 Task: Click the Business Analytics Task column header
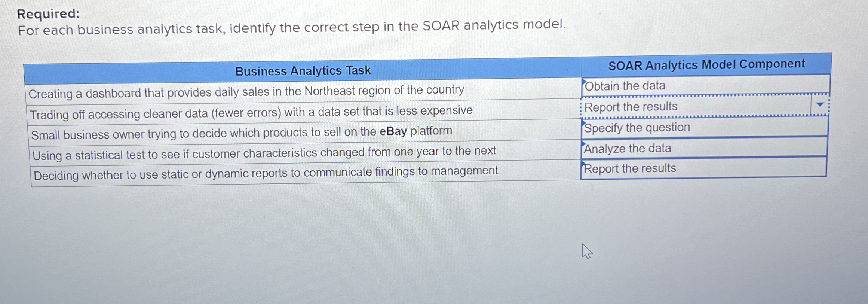303,71
